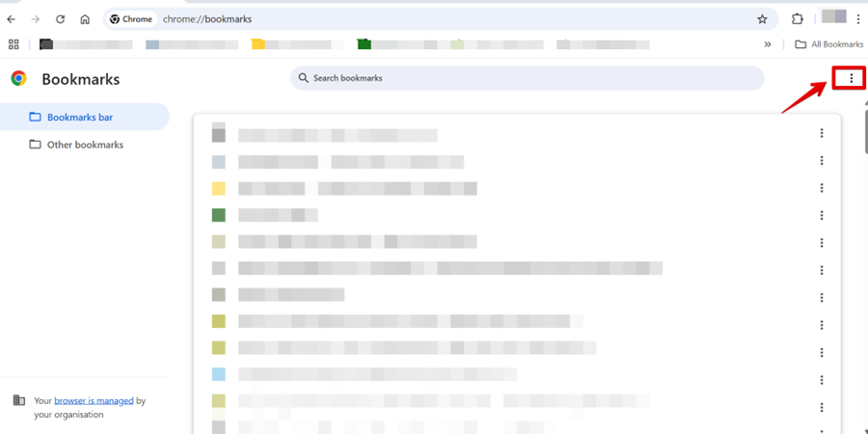Open more actions for the first bookmark
This screenshot has width=868, height=434.
click(822, 134)
